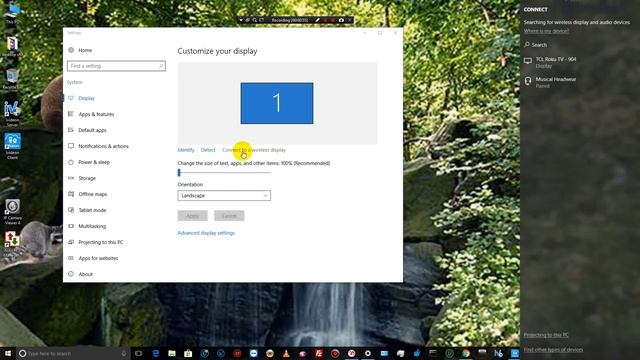Click the text size scaling slider handle

[x=179, y=173]
